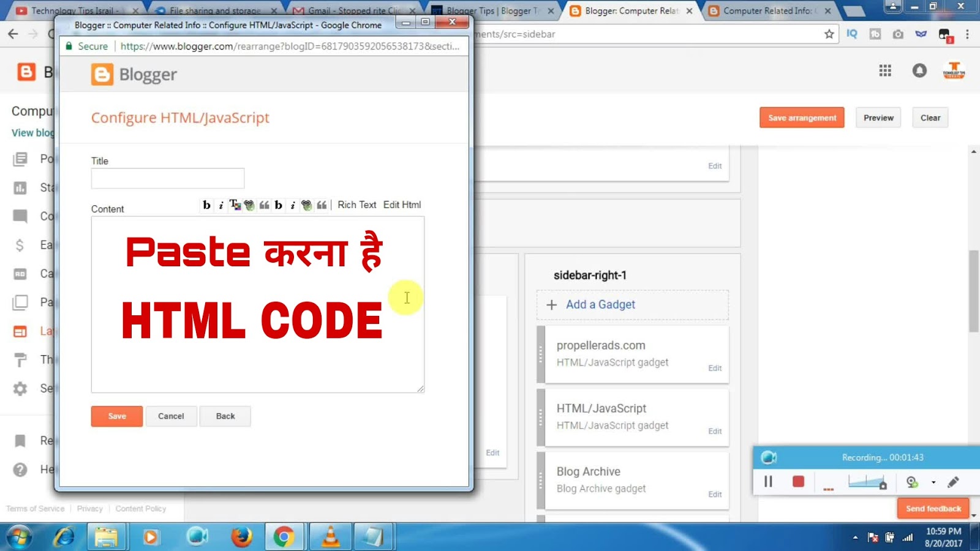Viewport: 980px width, 551px height.
Task: Click the Blogger logo in the popup window
Action: tap(134, 75)
